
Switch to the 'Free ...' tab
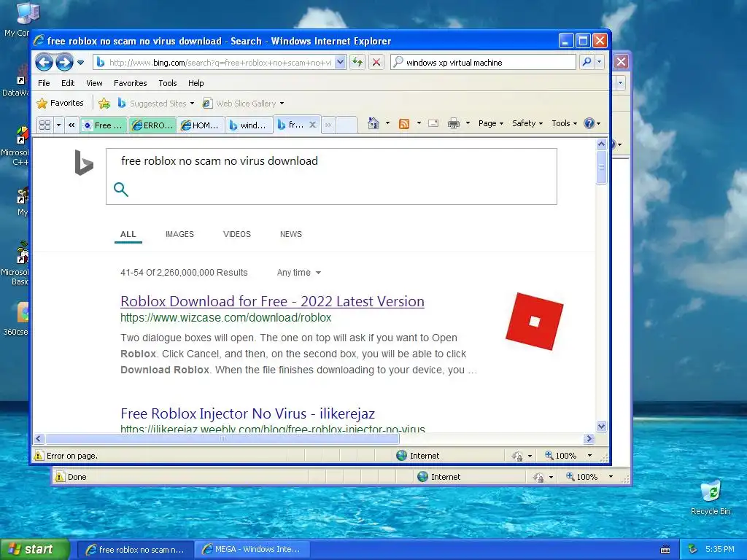[104, 125]
